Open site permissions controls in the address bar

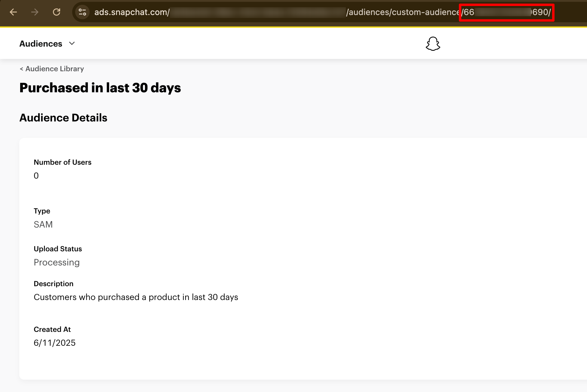tap(82, 12)
